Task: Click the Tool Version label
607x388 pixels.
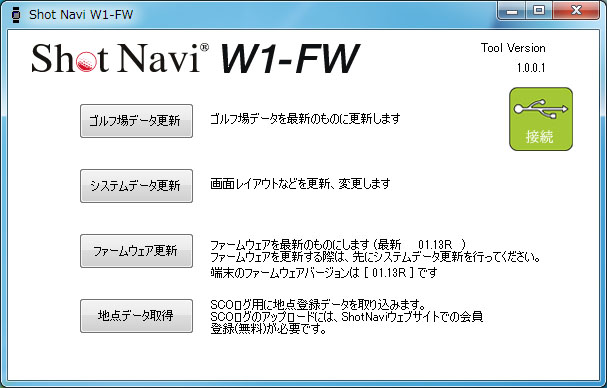Action: pyautogui.click(x=513, y=48)
